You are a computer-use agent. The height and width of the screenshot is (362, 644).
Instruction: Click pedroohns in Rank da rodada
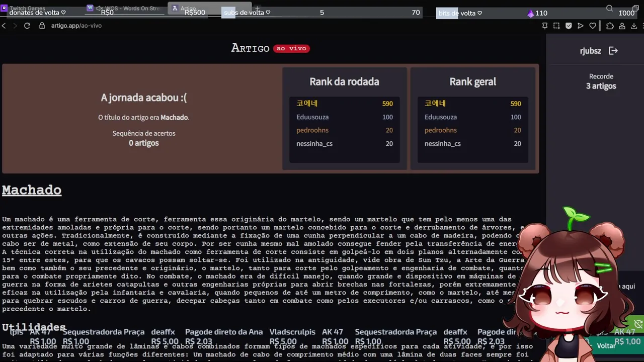coord(312,130)
